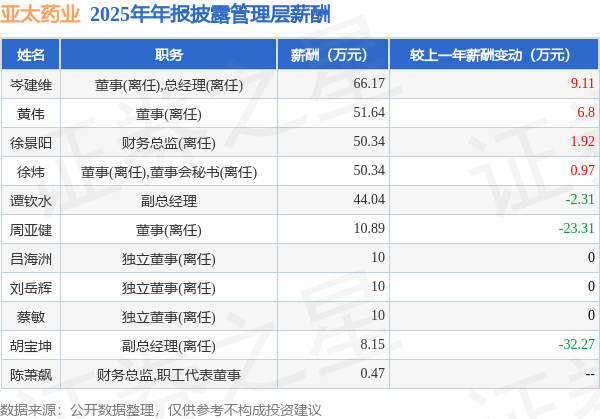Click the green change value -23.31
This screenshot has width=600, height=419.
577,228
